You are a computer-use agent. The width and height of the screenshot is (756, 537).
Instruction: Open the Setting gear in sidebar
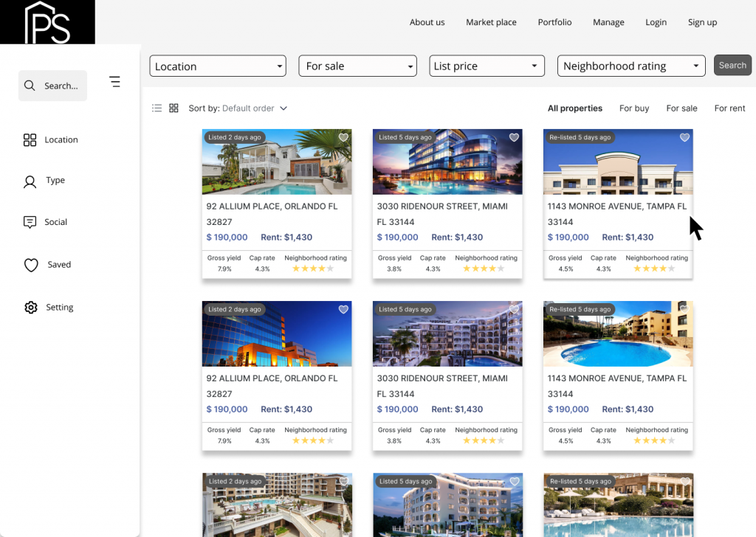coord(30,307)
